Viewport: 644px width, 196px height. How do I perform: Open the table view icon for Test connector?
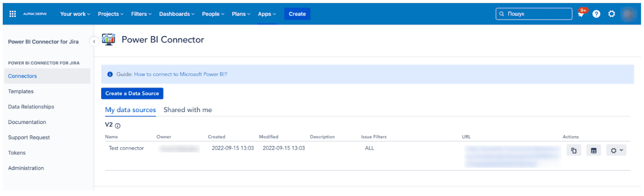point(593,150)
